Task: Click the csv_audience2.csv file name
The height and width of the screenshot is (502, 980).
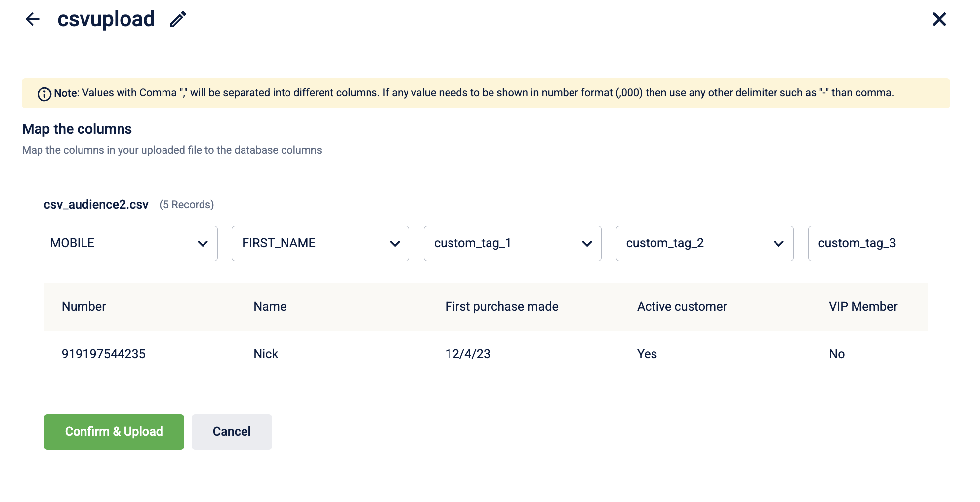Action: click(x=96, y=205)
